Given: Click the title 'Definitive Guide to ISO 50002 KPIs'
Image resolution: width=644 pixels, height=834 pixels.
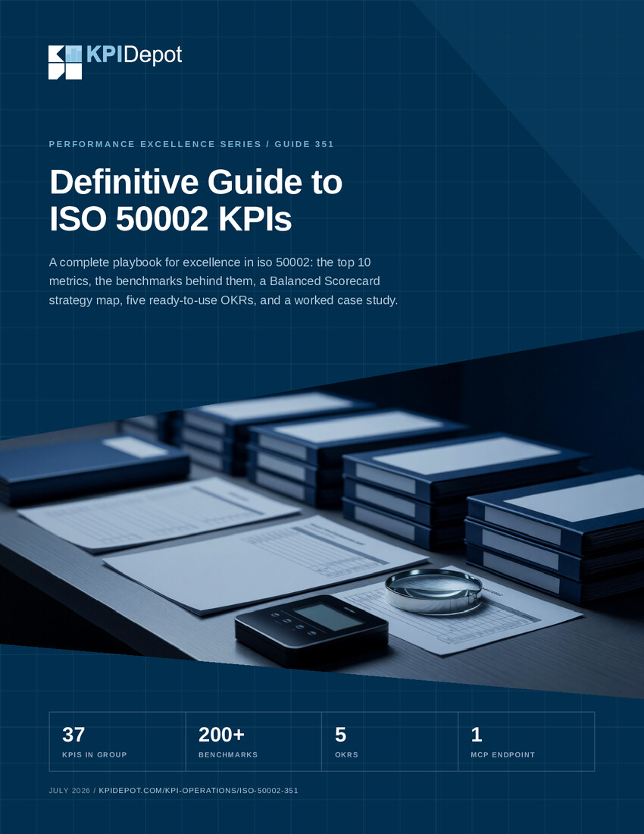Looking at the screenshot, I should pos(195,199).
